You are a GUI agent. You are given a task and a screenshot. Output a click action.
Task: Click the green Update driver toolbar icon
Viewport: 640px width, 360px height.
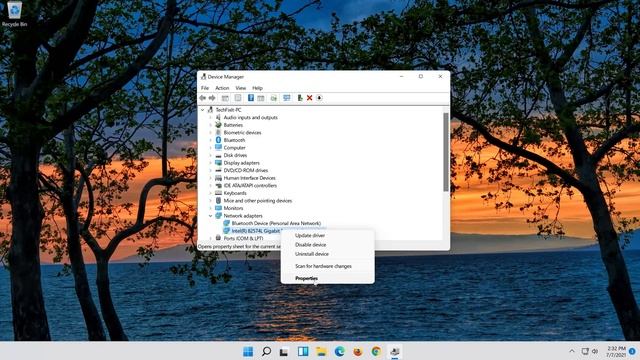point(300,98)
